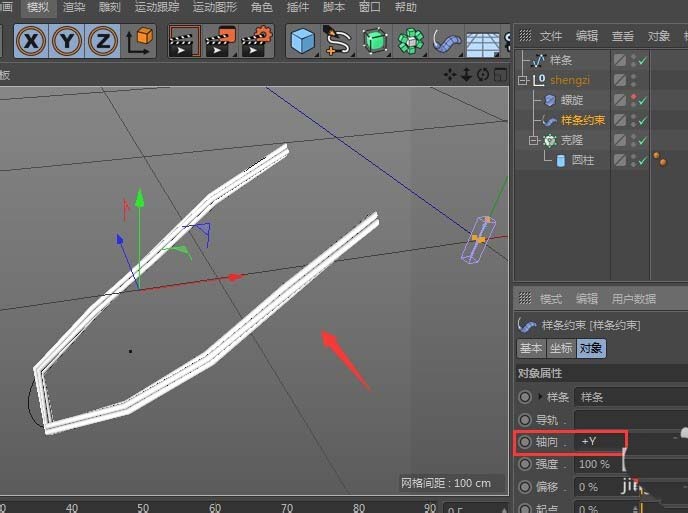Collapse the shengzi tree node

(522, 80)
